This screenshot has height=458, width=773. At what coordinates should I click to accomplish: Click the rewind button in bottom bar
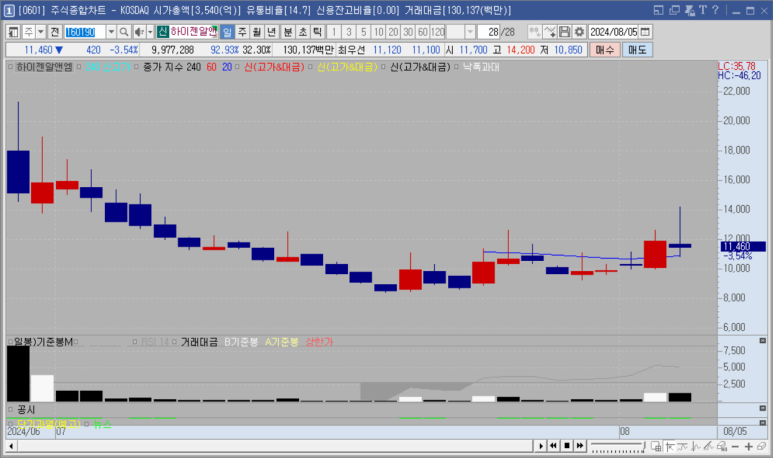554,446
